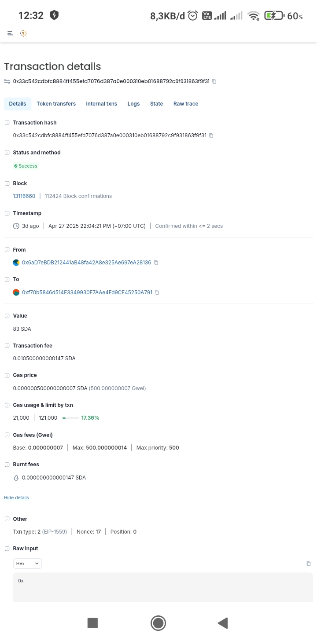317x644 pixels.
Task: Copy the transaction hash beside the title
Action: (214, 81)
